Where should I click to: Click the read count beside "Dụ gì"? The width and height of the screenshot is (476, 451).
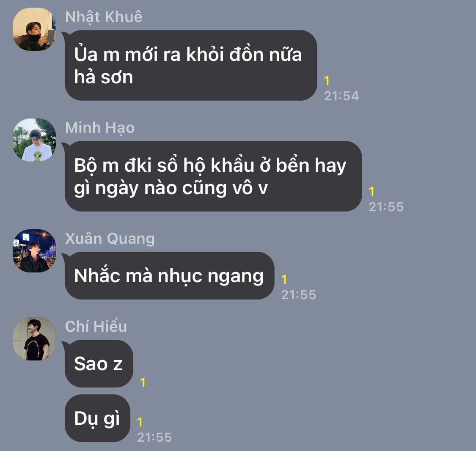(x=140, y=422)
